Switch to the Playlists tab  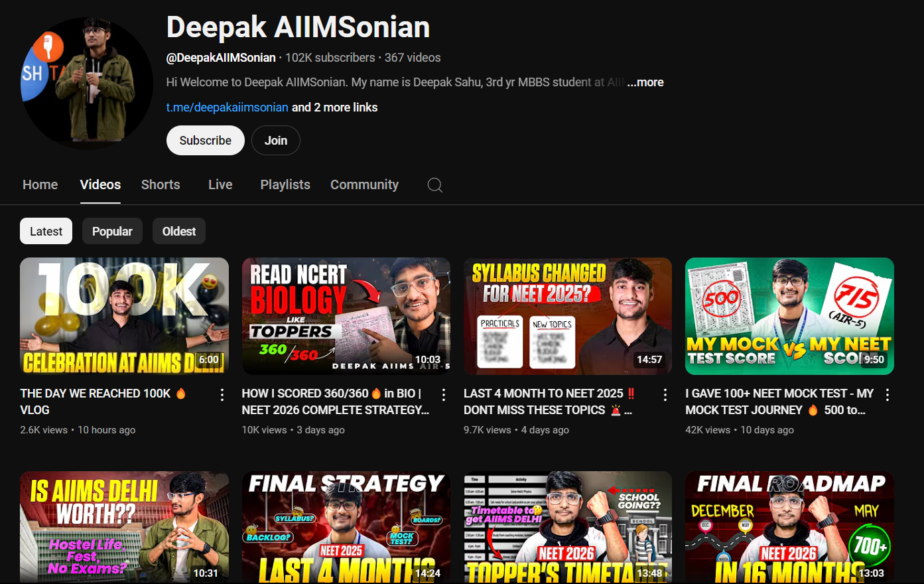click(x=285, y=184)
